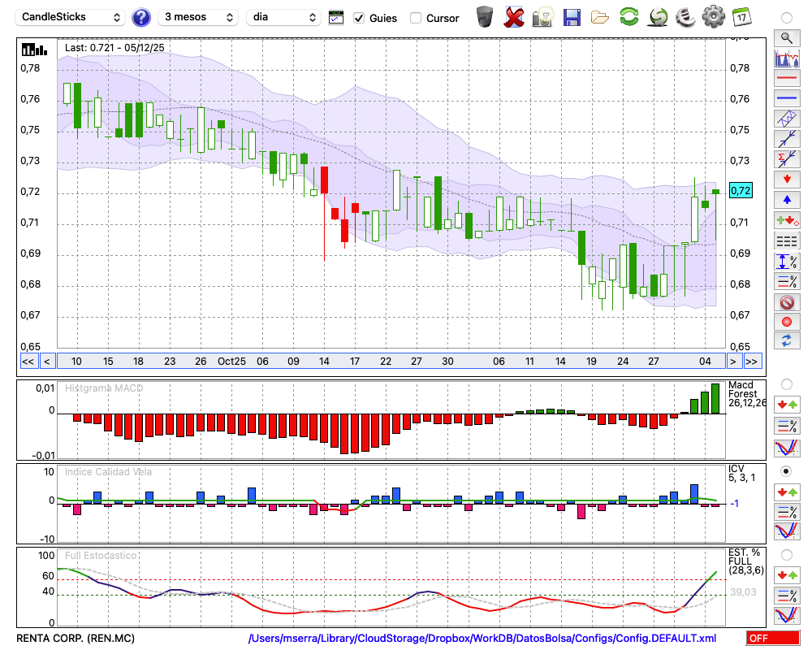The width and height of the screenshot is (812, 650).
Task: Click the percent lines tool in main toolbar
Action: pyautogui.click(x=787, y=281)
